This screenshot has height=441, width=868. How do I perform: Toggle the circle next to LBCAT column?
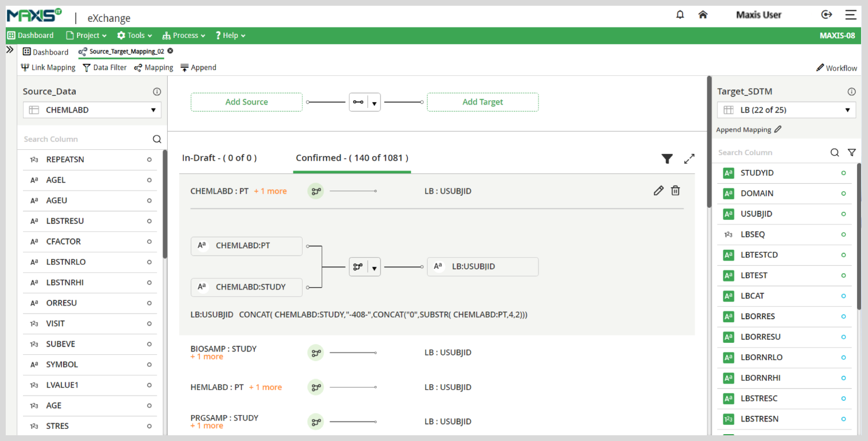coord(843,296)
